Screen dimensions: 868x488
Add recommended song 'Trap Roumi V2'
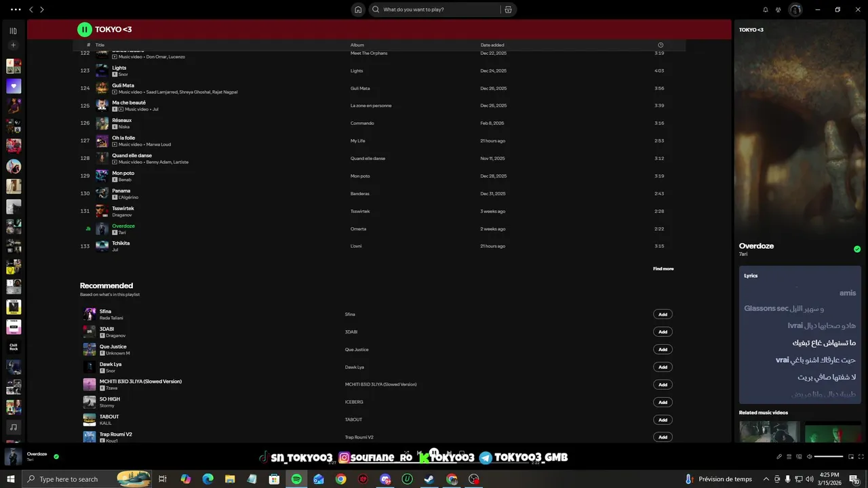663,437
